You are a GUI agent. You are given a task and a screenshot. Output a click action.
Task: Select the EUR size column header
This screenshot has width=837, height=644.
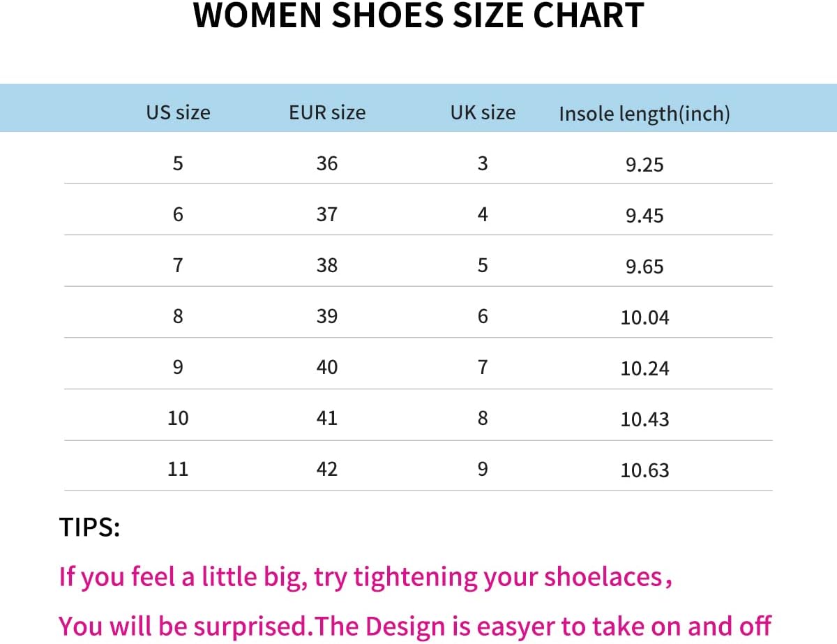[327, 112]
